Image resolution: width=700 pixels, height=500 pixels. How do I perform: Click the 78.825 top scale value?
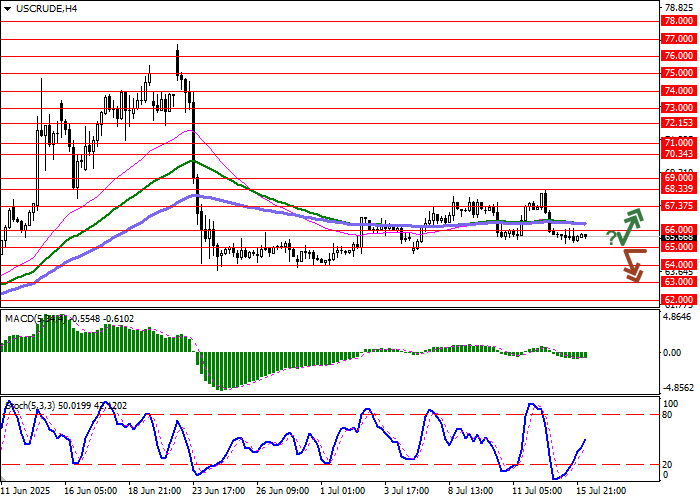click(x=679, y=8)
